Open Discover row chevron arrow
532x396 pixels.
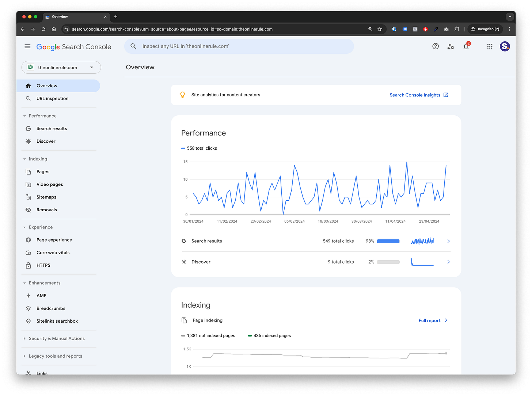coord(448,262)
